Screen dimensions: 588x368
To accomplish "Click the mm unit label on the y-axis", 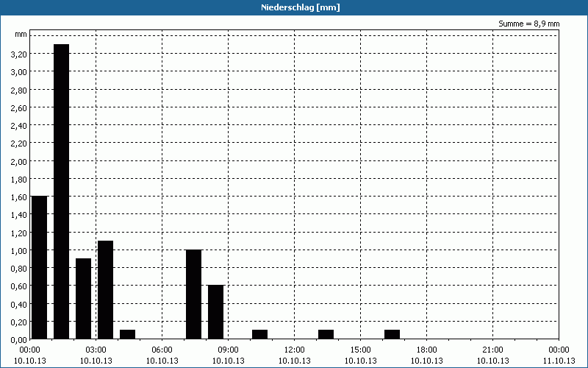I will 21,35.
